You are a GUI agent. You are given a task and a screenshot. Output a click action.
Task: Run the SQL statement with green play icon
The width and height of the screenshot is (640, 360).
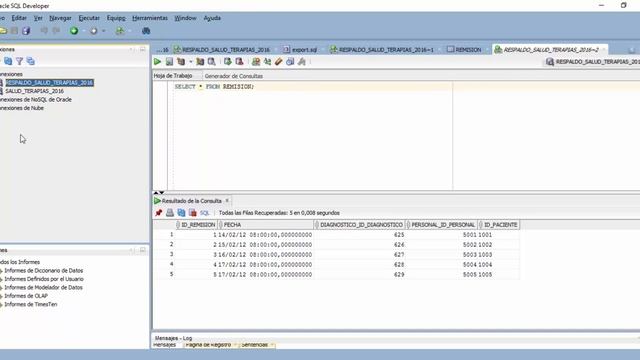(x=157, y=62)
